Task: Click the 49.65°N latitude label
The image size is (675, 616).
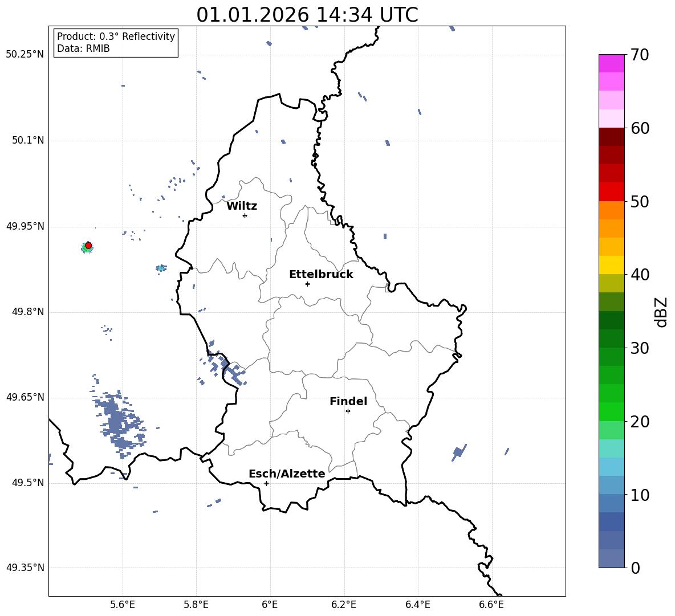Action: click(25, 397)
